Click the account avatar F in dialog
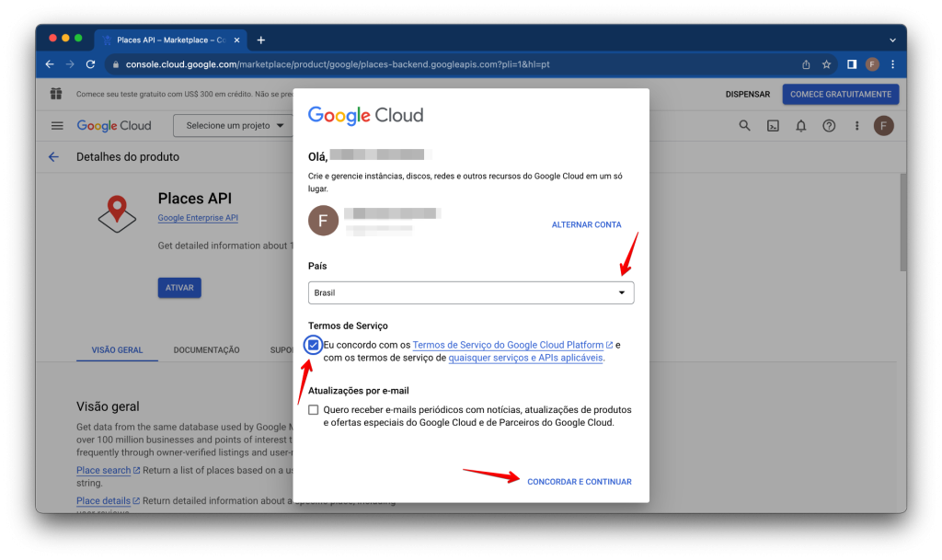This screenshot has height=560, width=942. [x=323, y=221]
